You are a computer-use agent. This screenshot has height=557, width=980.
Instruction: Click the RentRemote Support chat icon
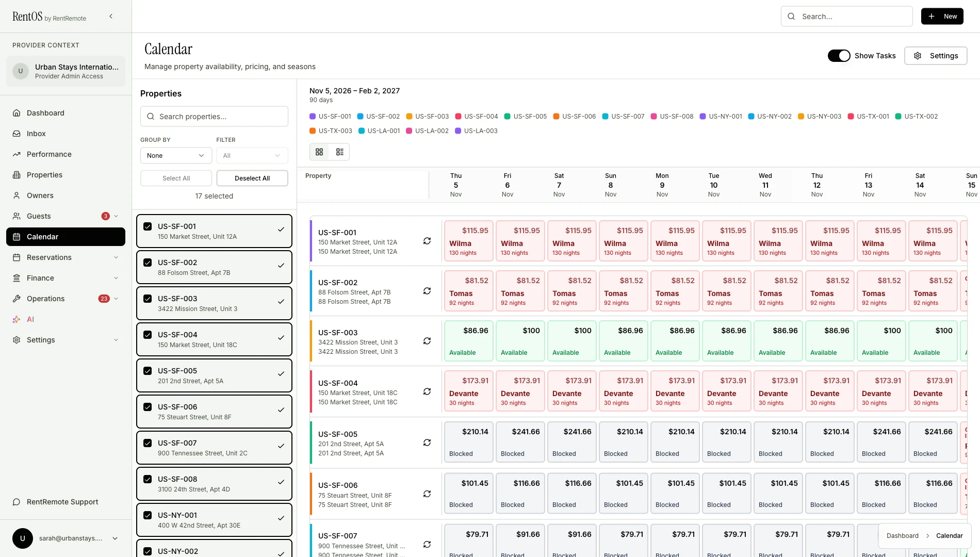tap(17, 502)
